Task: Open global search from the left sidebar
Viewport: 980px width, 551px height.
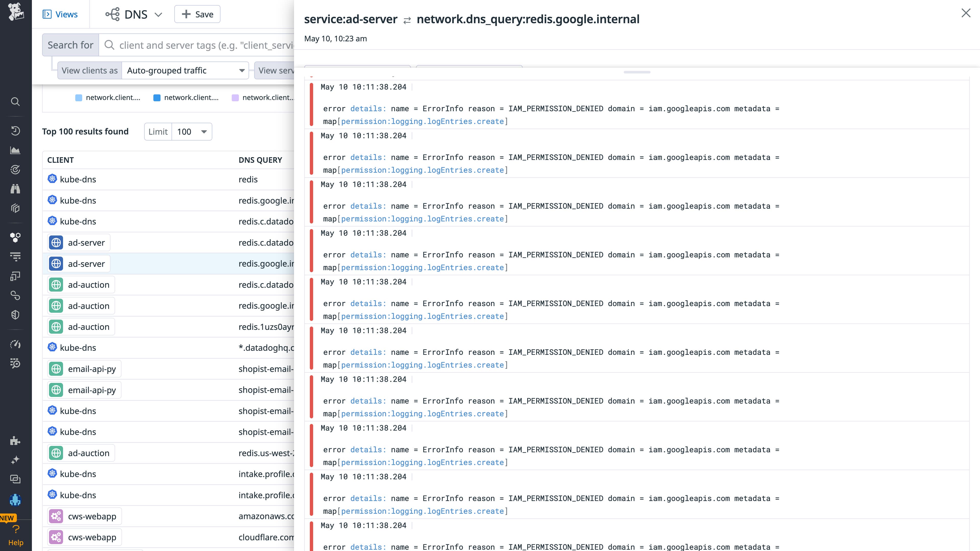Action: (15, 102)
